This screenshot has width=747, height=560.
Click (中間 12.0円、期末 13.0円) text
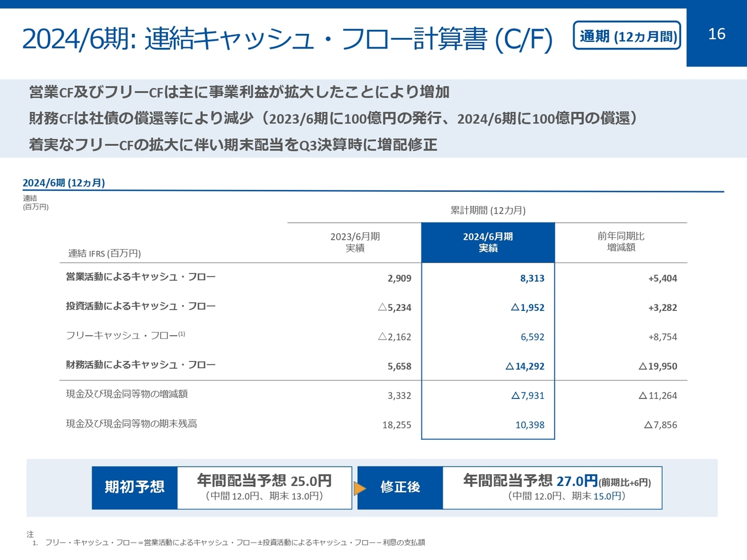coord(264,496)
